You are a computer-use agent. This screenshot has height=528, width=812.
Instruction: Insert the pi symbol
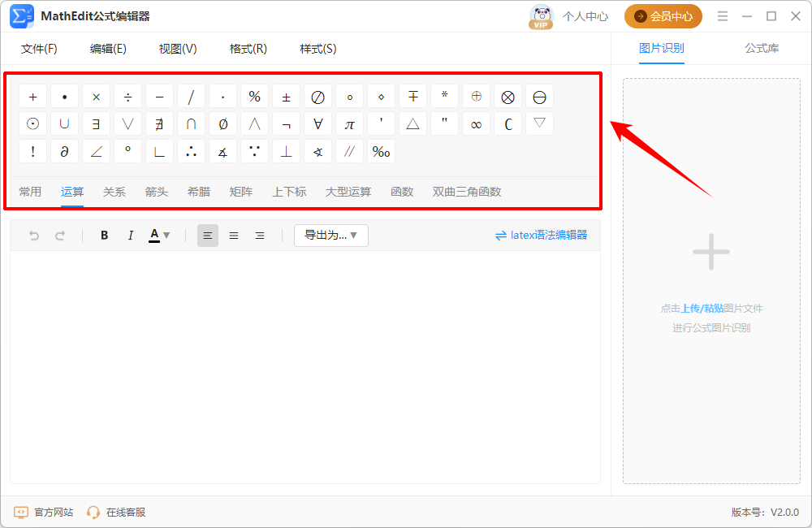pos(349,123)
